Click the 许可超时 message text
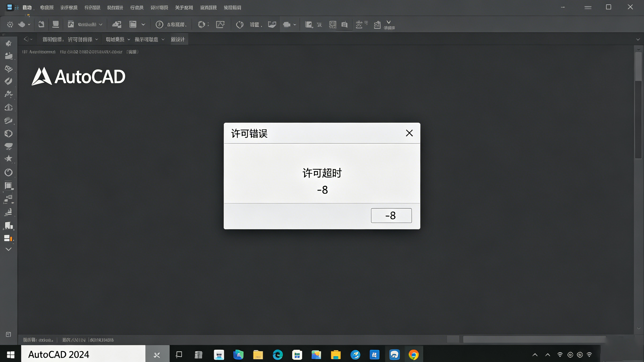 click(x=322, y=173)
